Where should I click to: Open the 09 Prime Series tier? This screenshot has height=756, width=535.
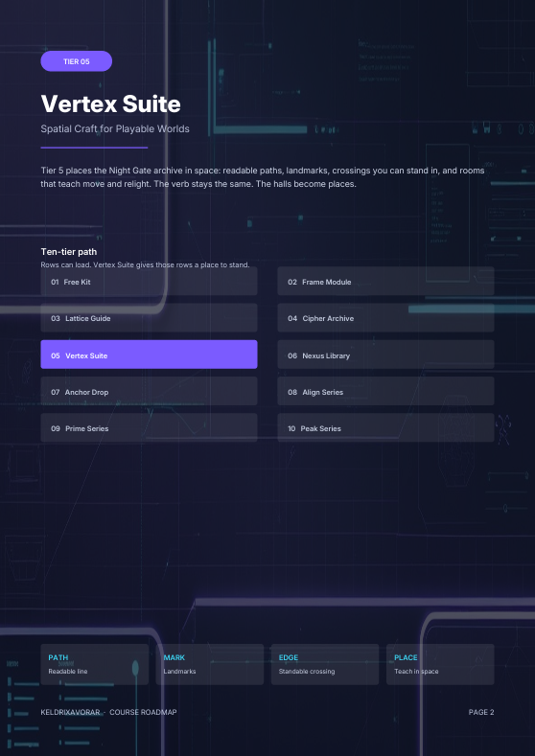click(149, 427)
